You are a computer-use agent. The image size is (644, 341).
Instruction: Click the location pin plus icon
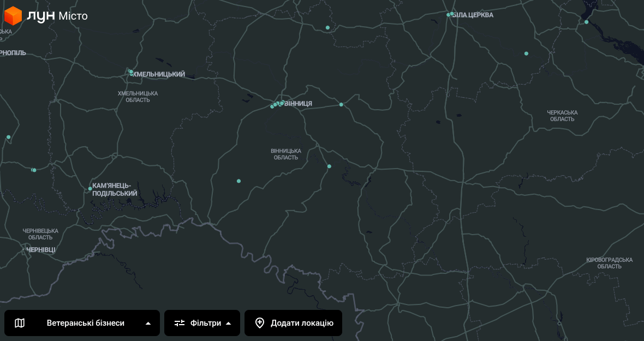pos(260,323)
